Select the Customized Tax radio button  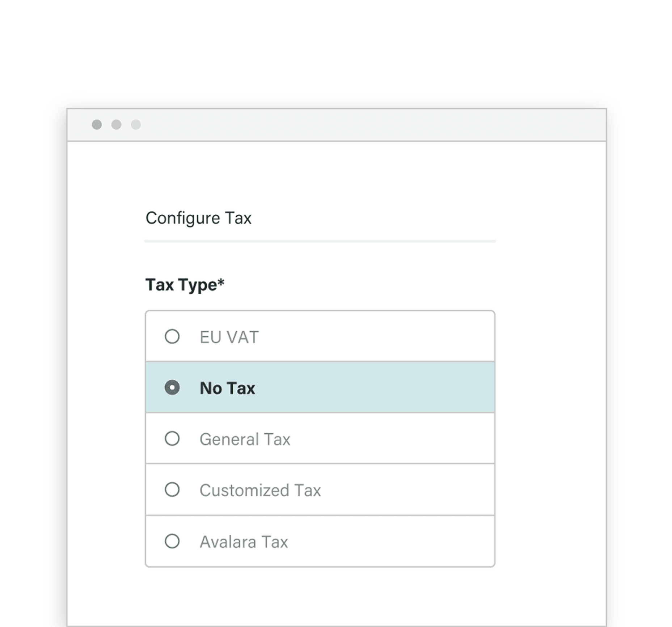(x=173, y=490)
